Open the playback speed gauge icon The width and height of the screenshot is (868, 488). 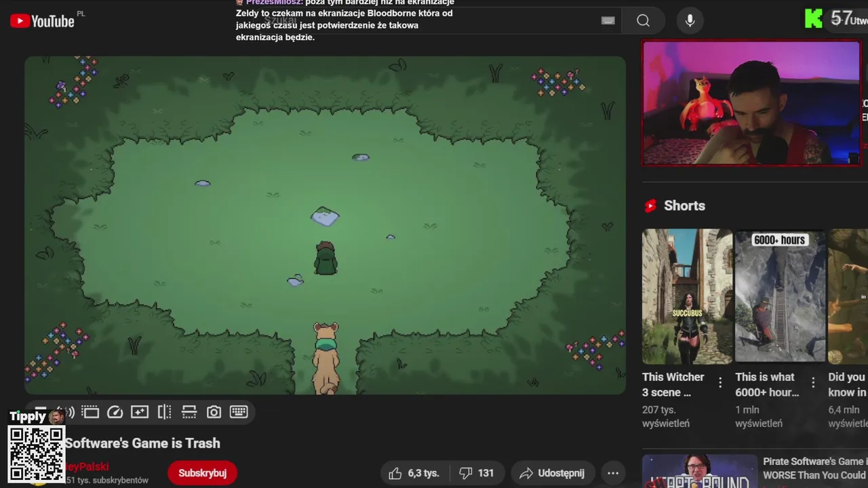click(115, 412)
